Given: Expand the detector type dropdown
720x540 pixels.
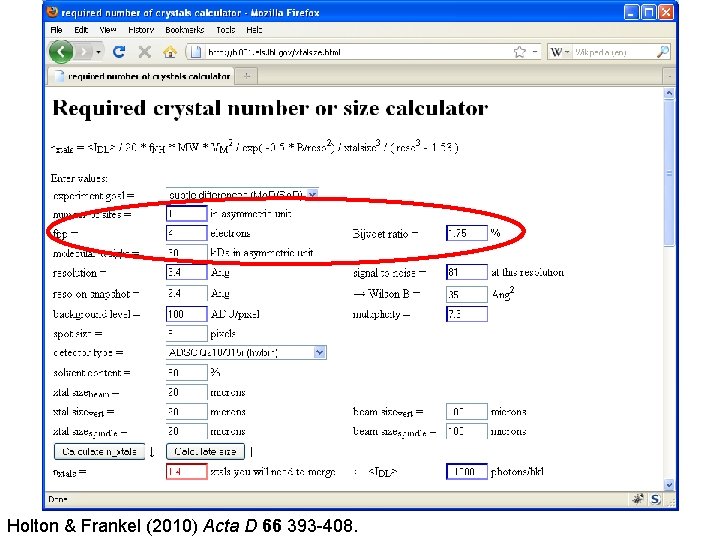Looking at the screenshot, I should tap(320, 353).
